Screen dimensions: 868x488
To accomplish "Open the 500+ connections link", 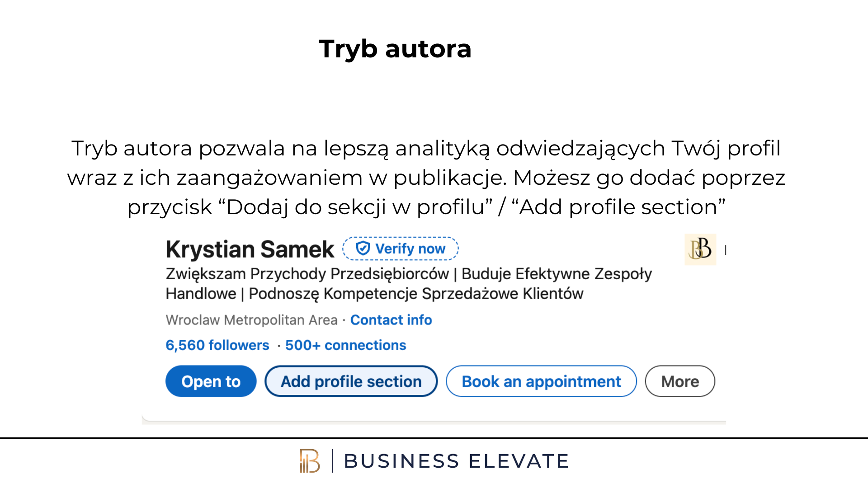I will [x=346, y=345].
